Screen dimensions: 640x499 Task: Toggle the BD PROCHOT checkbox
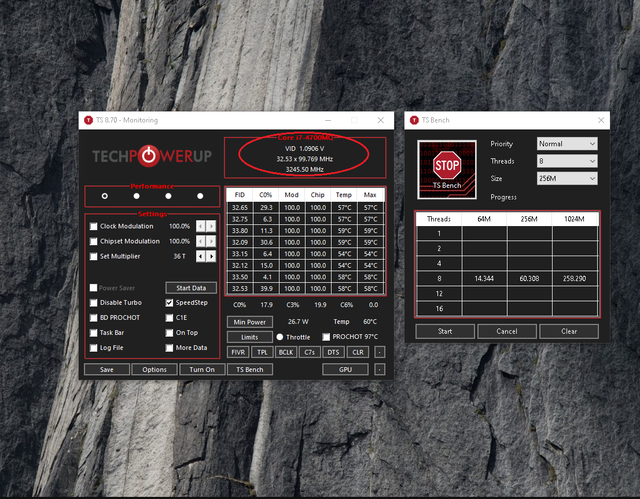[93, 318]
